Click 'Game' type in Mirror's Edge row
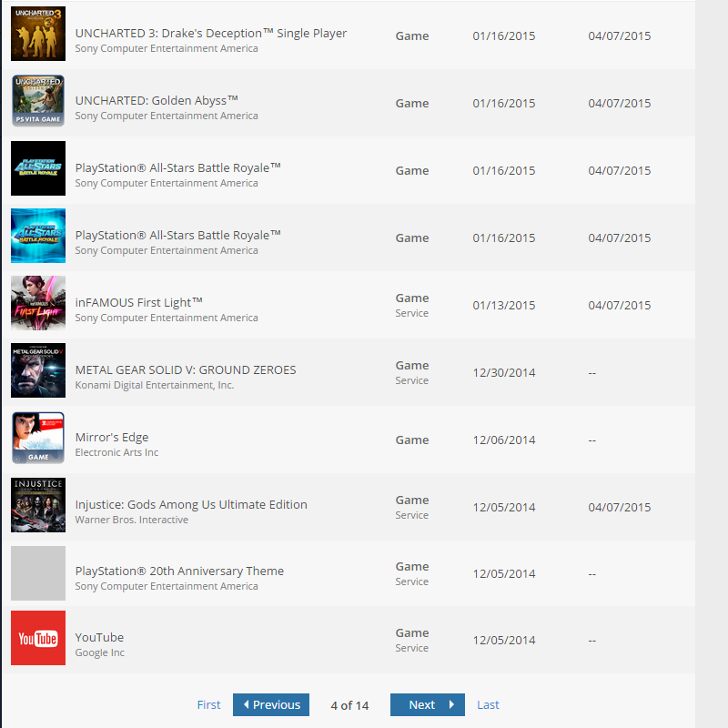This screenshot has width=728, height=728. (x=412, y=440)
